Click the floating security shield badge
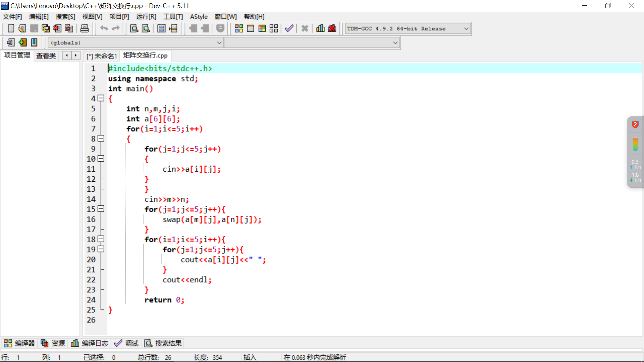 635,124
